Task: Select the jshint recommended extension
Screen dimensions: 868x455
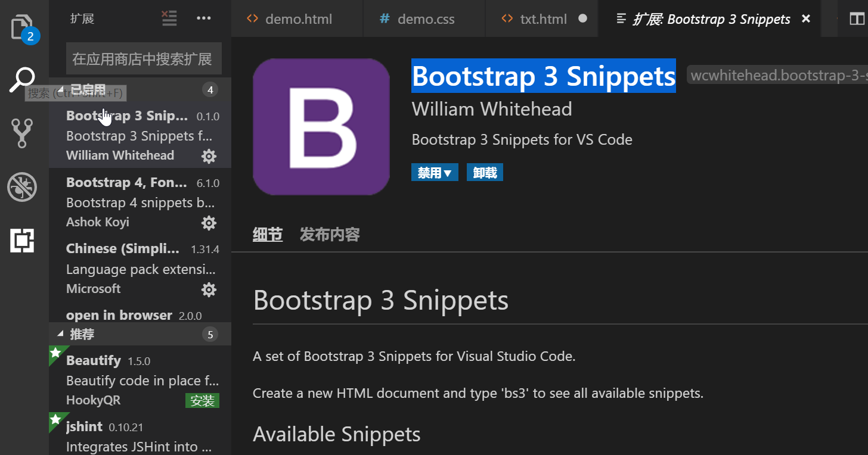Action: point(140,433)
